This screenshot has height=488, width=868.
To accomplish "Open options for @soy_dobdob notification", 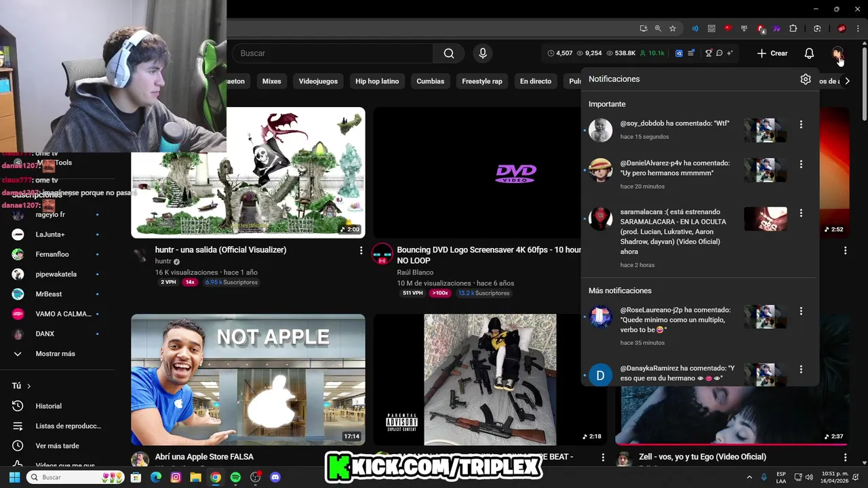I will pos(801,125).
